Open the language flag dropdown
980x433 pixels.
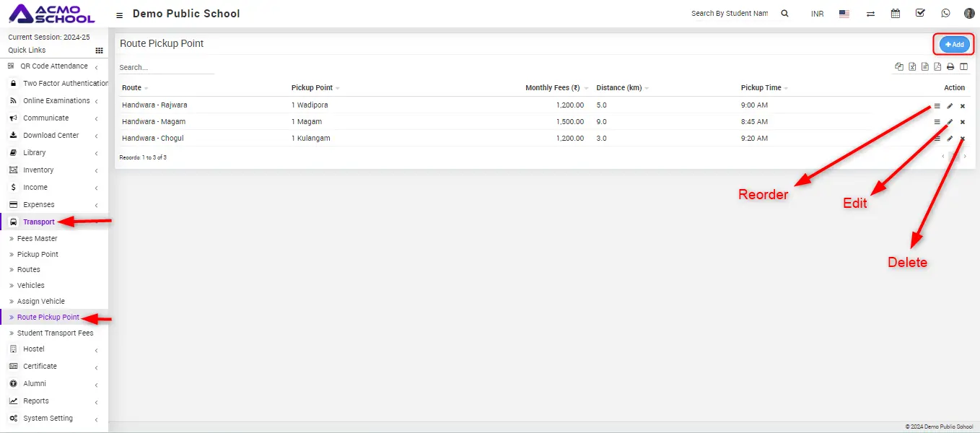(x=844, y=14)
